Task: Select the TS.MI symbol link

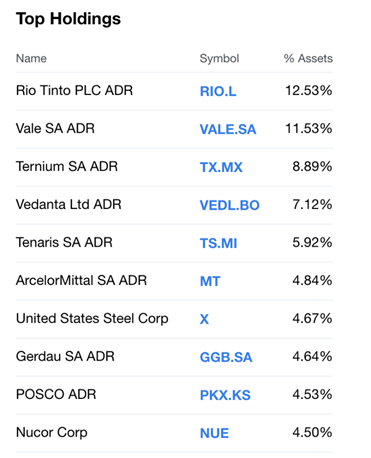Action: click(x=219, y=243)
